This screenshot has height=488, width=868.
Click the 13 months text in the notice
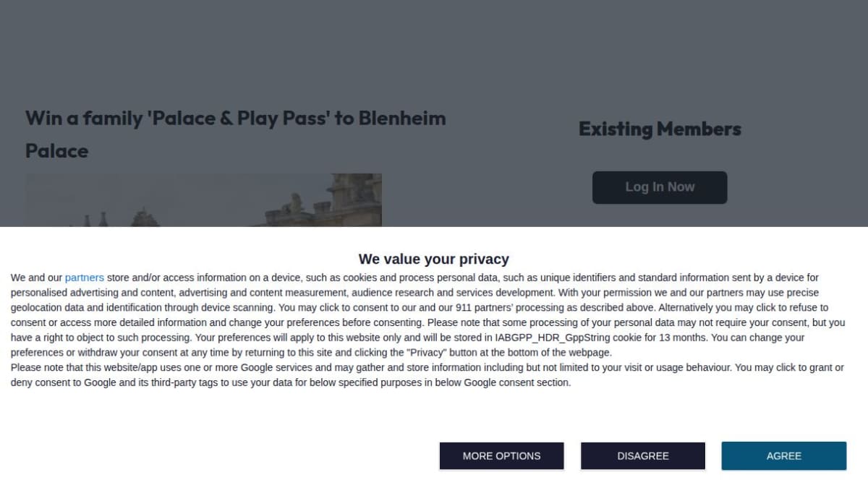pos(686,338)
